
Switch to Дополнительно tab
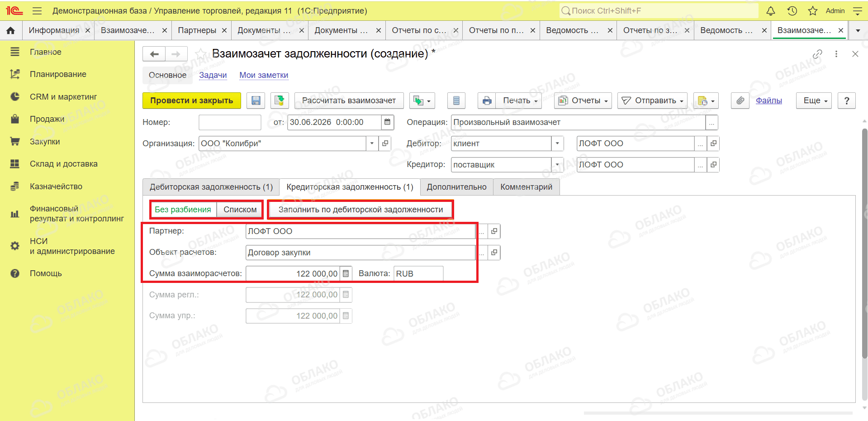(x=457, y=187)
